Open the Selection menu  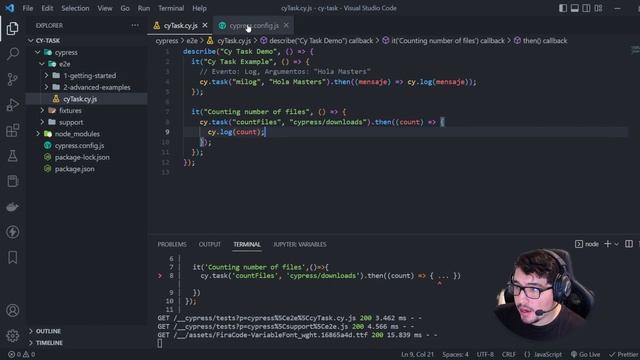[x=75, y=8]
